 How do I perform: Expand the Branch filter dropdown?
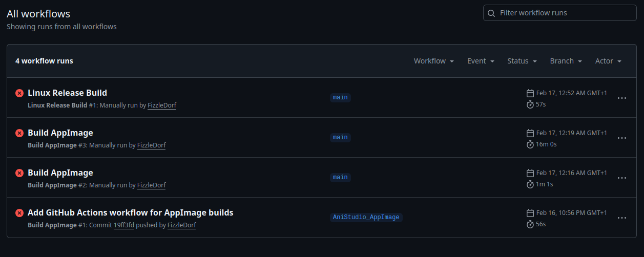coord(566,61)
